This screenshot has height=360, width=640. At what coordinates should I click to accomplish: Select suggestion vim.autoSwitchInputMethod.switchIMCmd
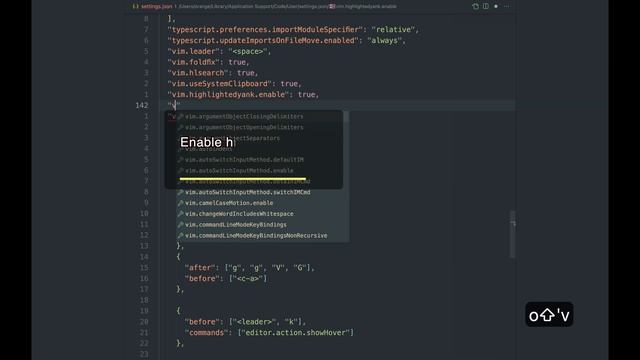262,192
